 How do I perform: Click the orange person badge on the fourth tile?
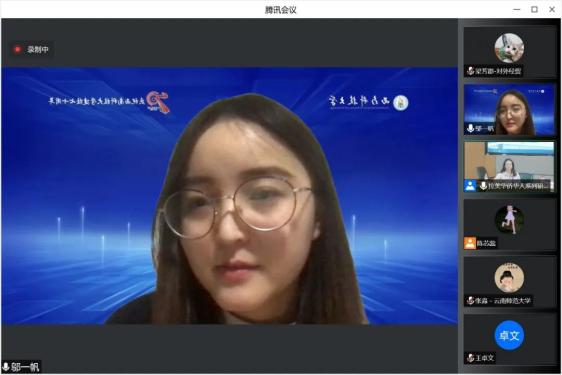pos(470,243)
